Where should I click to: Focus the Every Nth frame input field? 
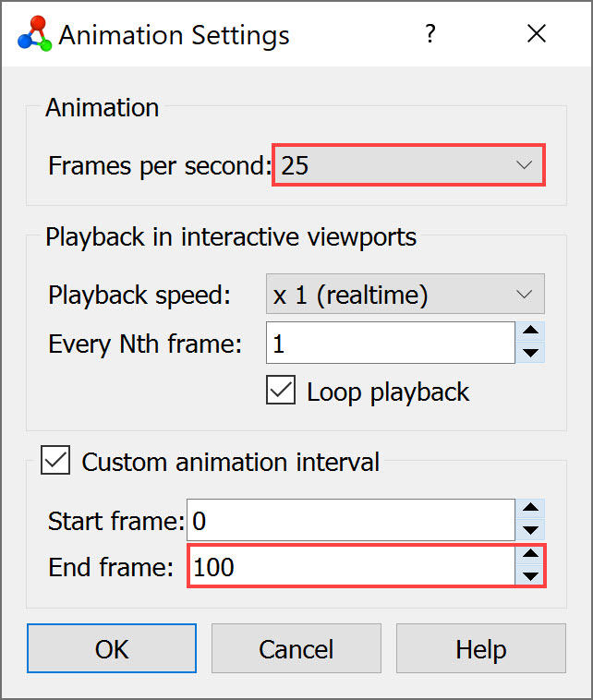(390, 343)
